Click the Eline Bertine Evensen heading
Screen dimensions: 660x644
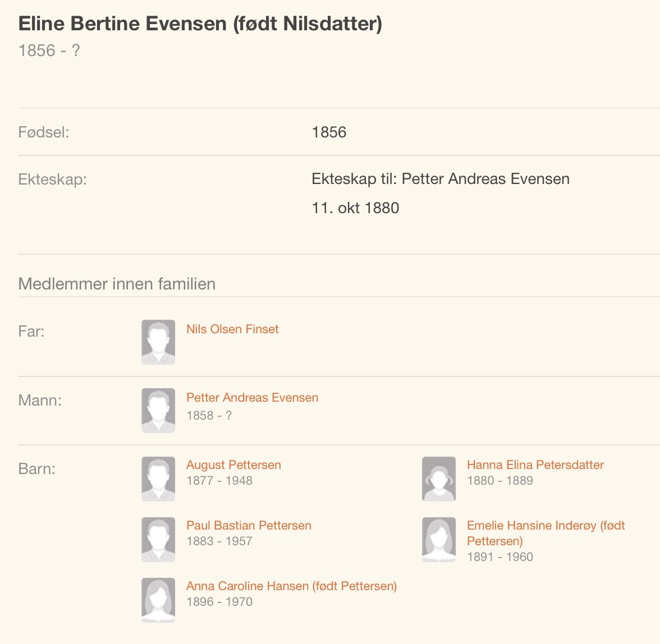[200, 24]
